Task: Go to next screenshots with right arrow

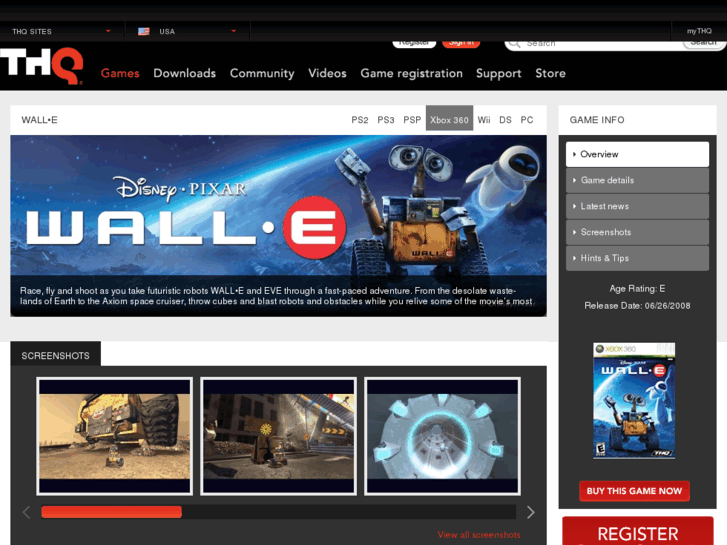Action: point(530,512)
